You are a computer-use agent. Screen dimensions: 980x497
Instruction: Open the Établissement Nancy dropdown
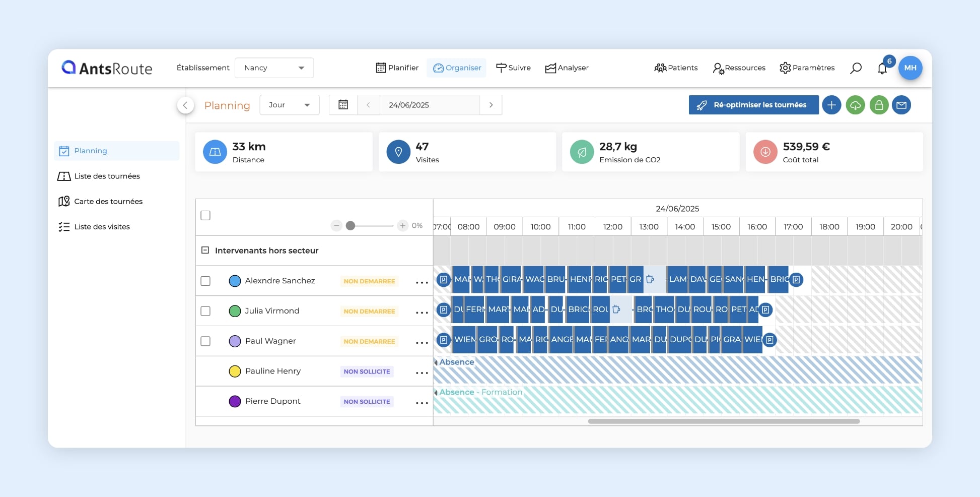tap(274, 68)
